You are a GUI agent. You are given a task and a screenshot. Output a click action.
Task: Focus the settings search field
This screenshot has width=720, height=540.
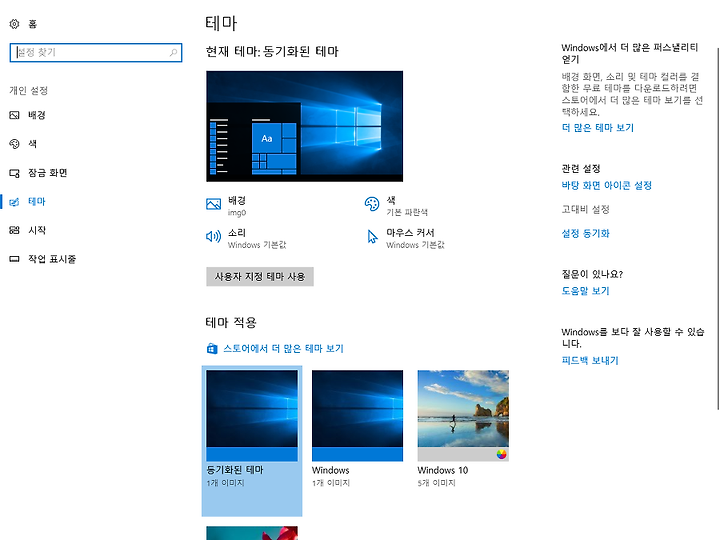tap(96, 52)
